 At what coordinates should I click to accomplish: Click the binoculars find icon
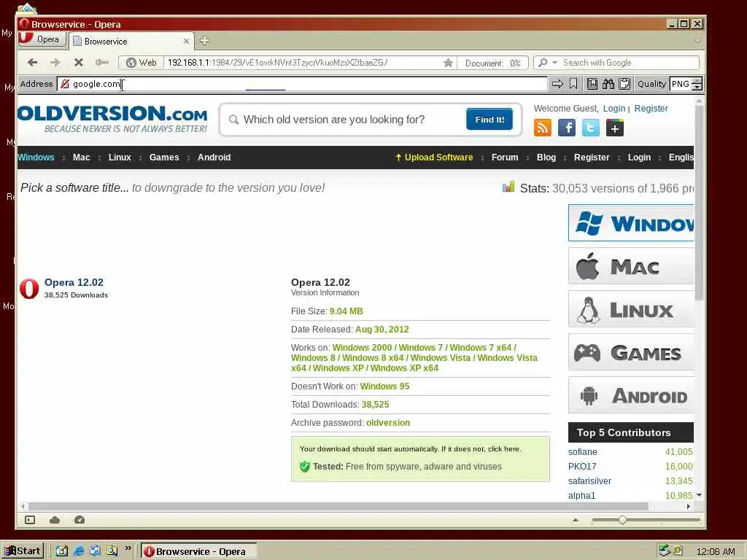click(x=608, y=85)
